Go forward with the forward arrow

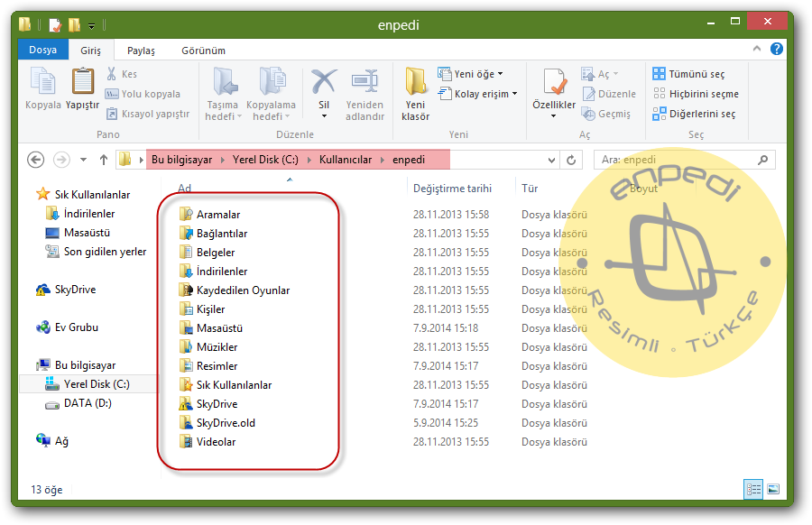pos(61,160)
